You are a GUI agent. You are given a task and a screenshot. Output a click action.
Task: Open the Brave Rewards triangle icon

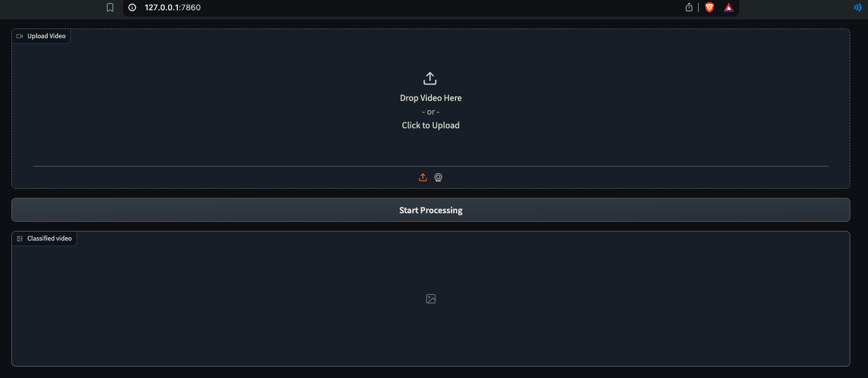point(728,7)
